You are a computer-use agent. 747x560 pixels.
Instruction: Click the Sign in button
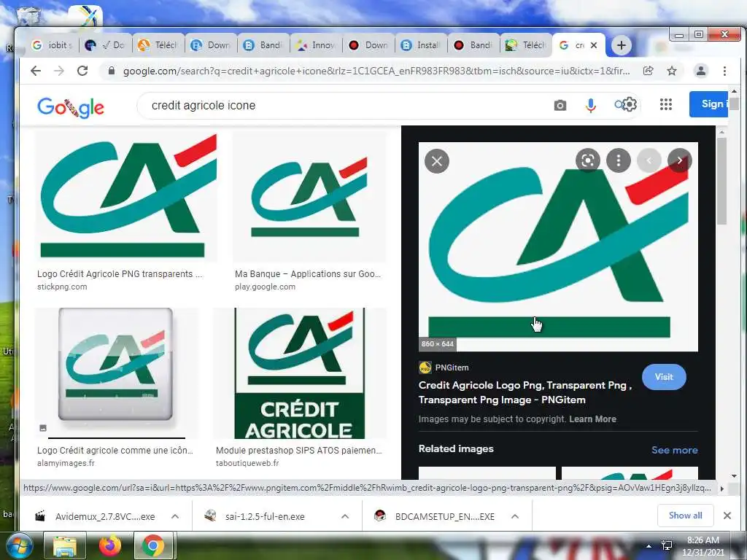pos(708,104)
